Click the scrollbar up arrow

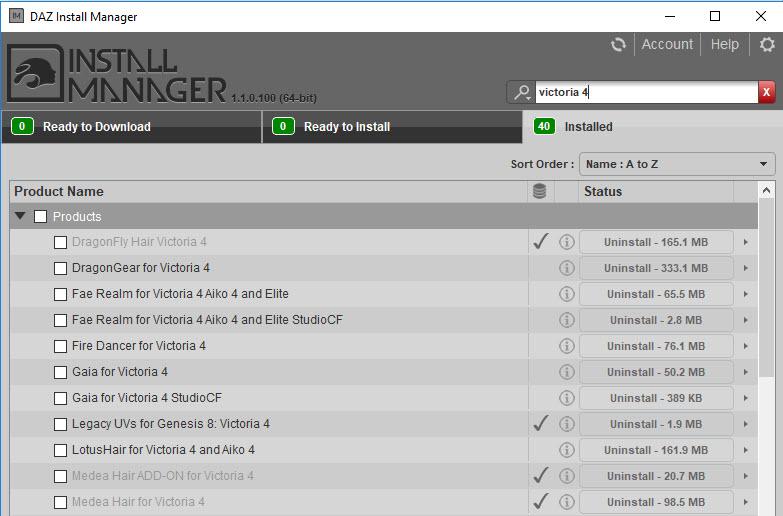pos(766,190)
